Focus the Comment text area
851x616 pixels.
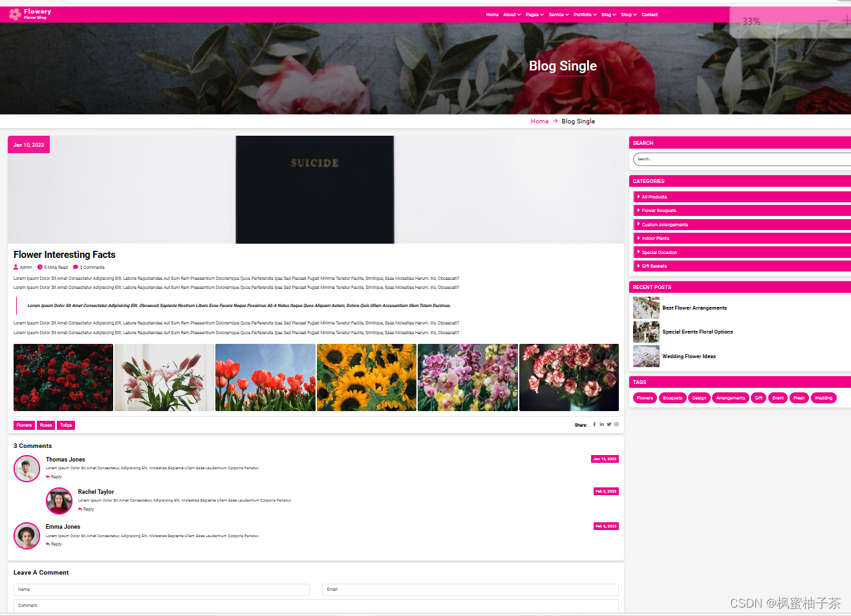click(316, 606)
